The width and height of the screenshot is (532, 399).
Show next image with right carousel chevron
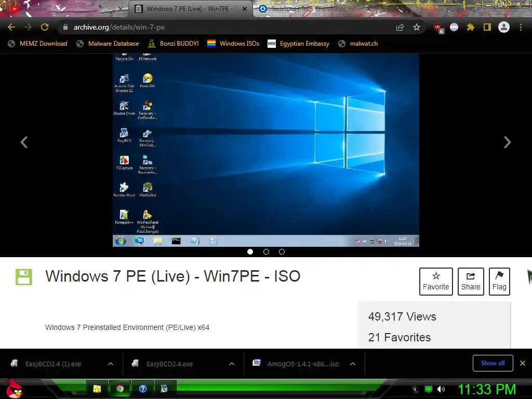coord(507,142)
